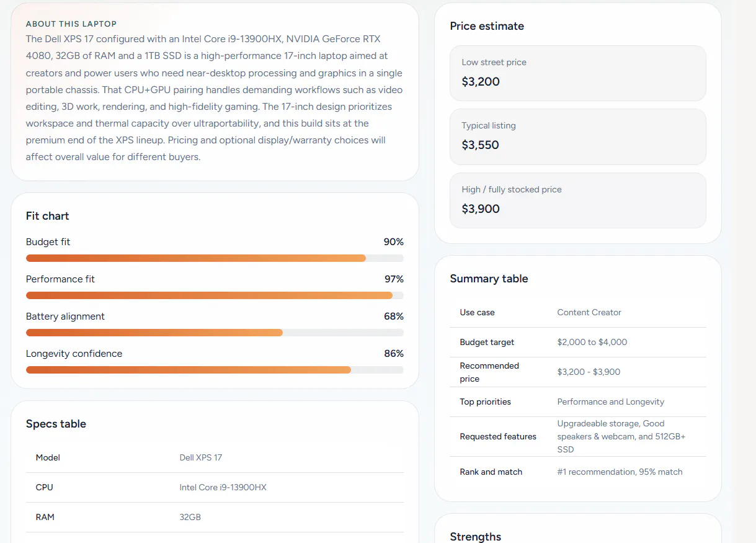Screen dimensions: 756x543
Task: Click the Rank and match row
Action: tap(578, 472)
